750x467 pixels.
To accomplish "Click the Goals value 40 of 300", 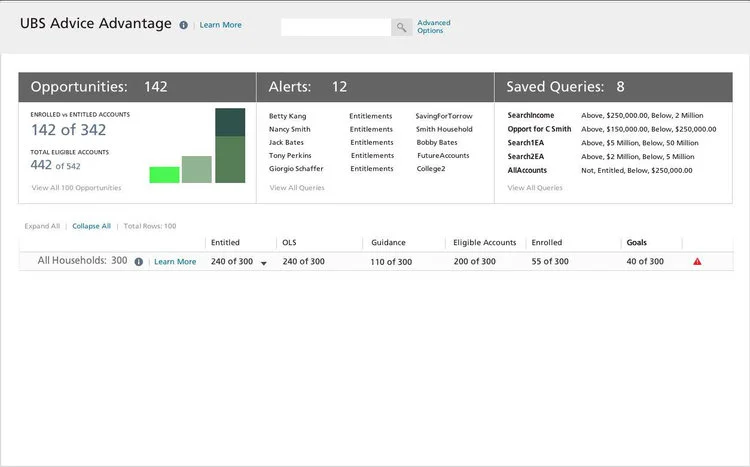I will 645,261.
